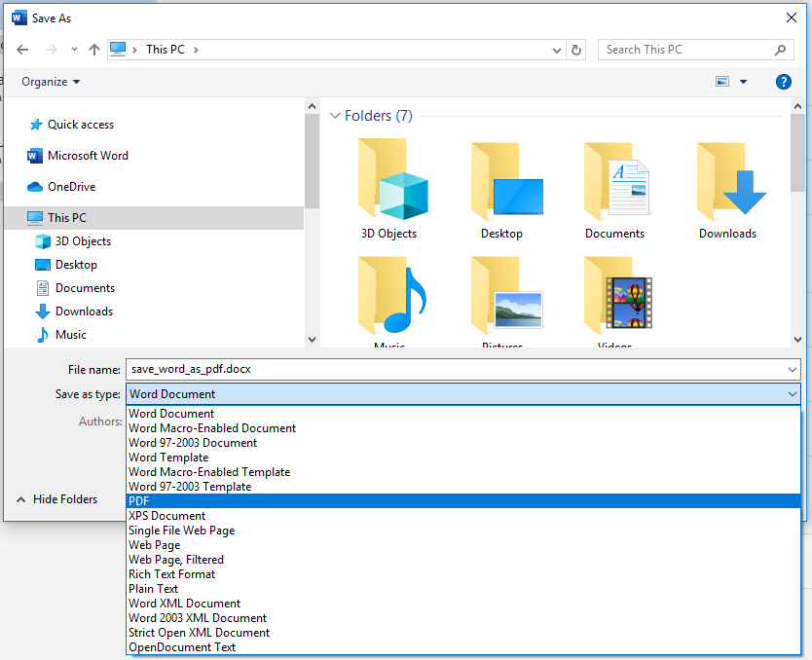812x660 pixels.
Task: Select Desktop in the navigation tree
Action: [66, 265]
